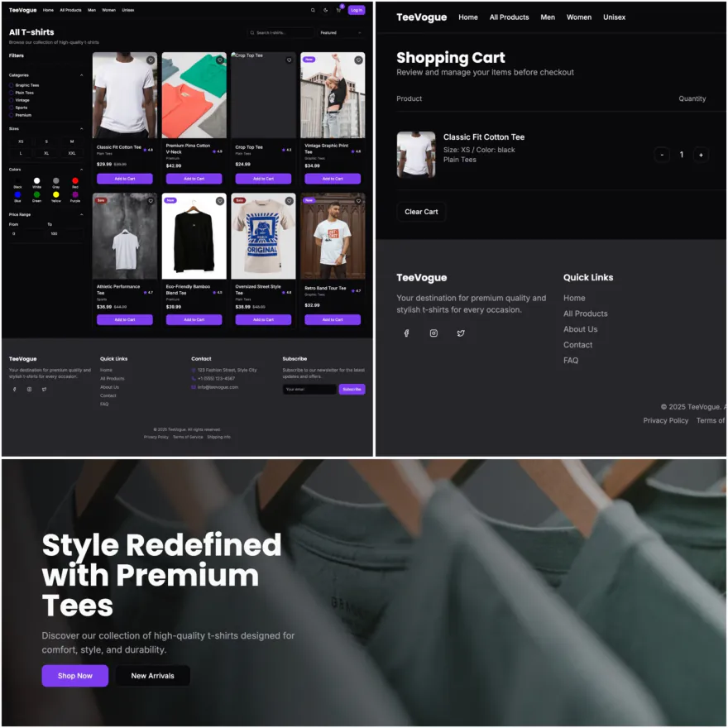Pick the Blue color swatch

coord(17,194)
